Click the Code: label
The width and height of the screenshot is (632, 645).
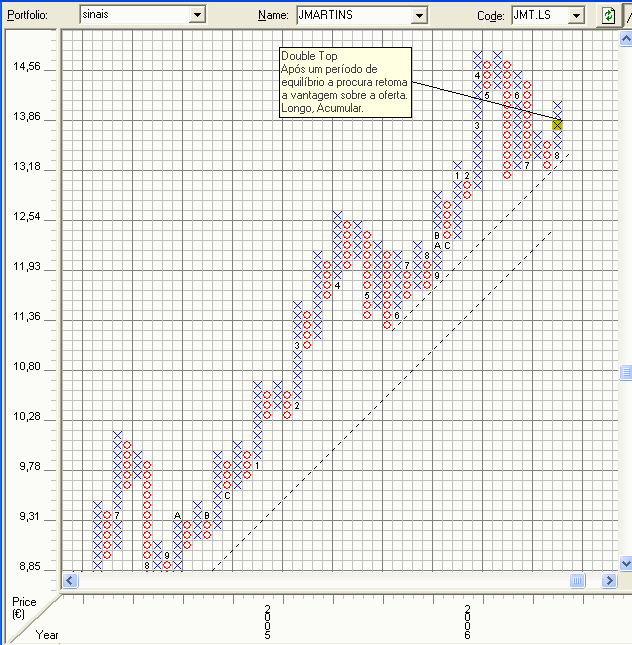click(490, 16)
